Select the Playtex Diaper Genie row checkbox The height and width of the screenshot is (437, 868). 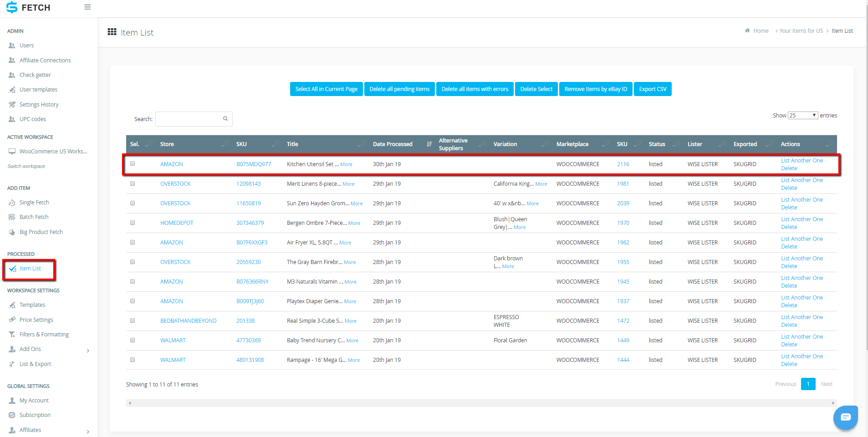(133, 301)
